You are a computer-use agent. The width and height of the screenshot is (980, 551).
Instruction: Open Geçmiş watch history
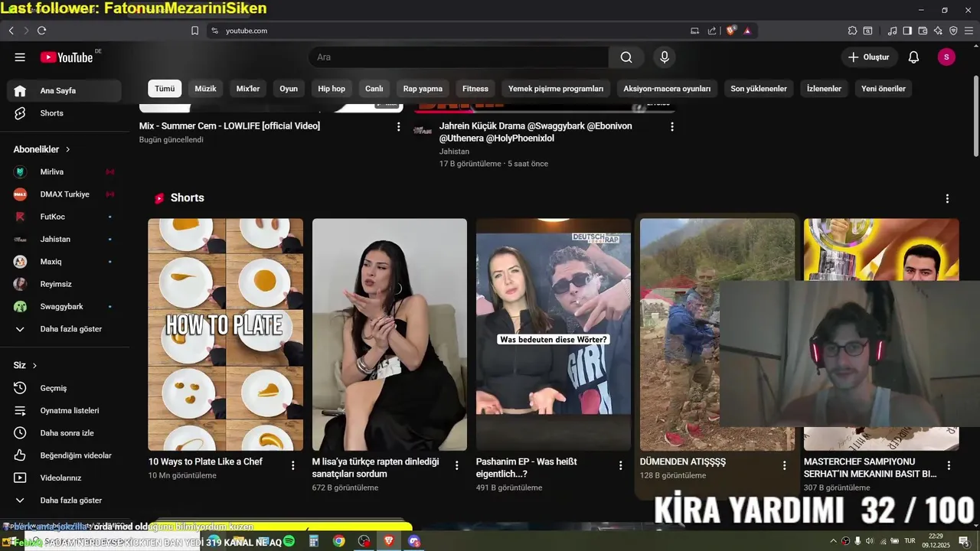pyautogui.click(x=64, y=388)
